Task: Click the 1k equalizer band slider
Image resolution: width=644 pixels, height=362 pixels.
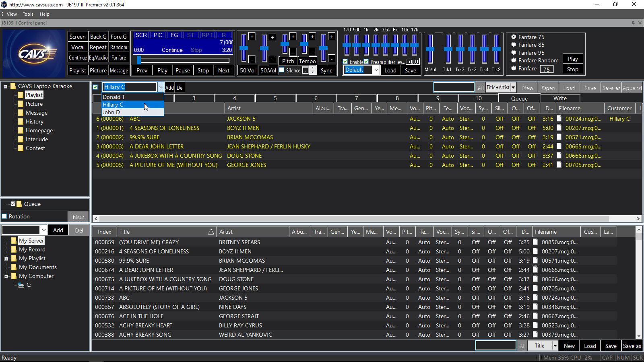Action: point(366,45)
